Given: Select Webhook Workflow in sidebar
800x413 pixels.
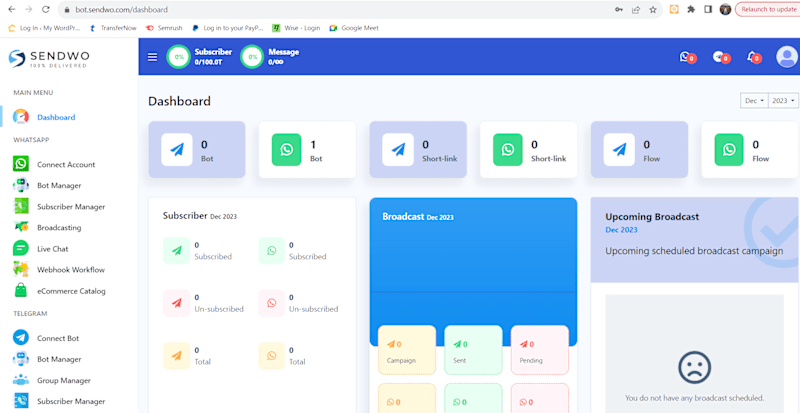Looking at the screenshot, I should click(x=71, y=270).
